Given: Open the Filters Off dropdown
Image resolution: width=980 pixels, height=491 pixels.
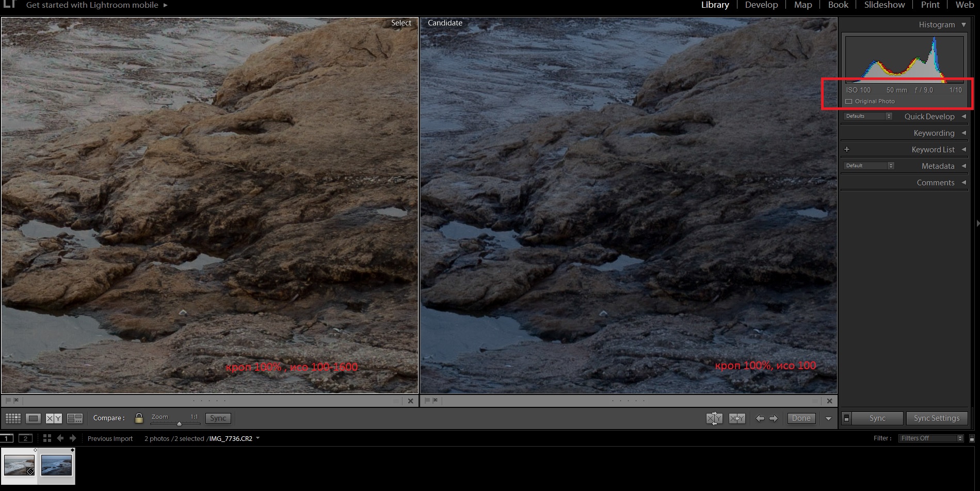Looking at the screenshot, I should 931,438.
